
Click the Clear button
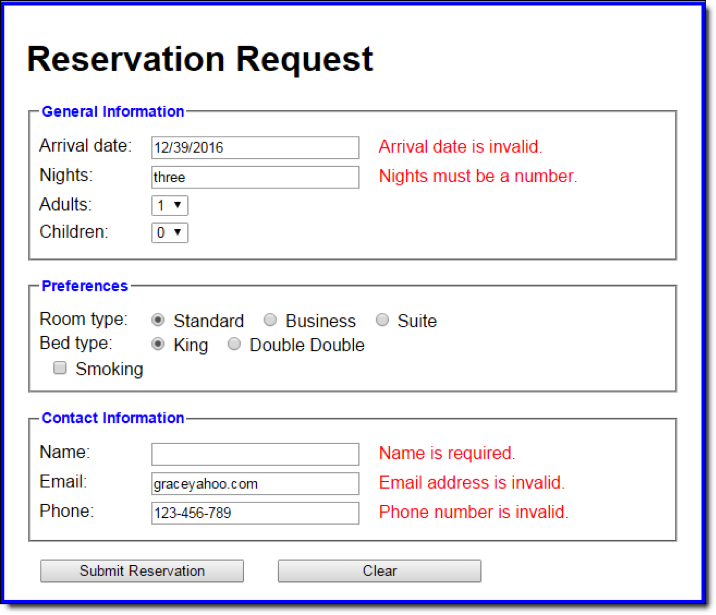(379, 571)
